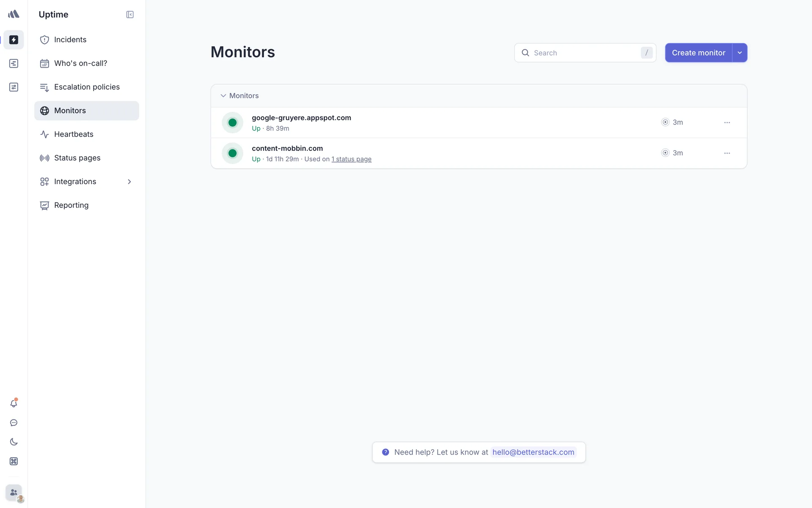
Task: Open Heartbeats in sidebar
Action: click(74, 134)
